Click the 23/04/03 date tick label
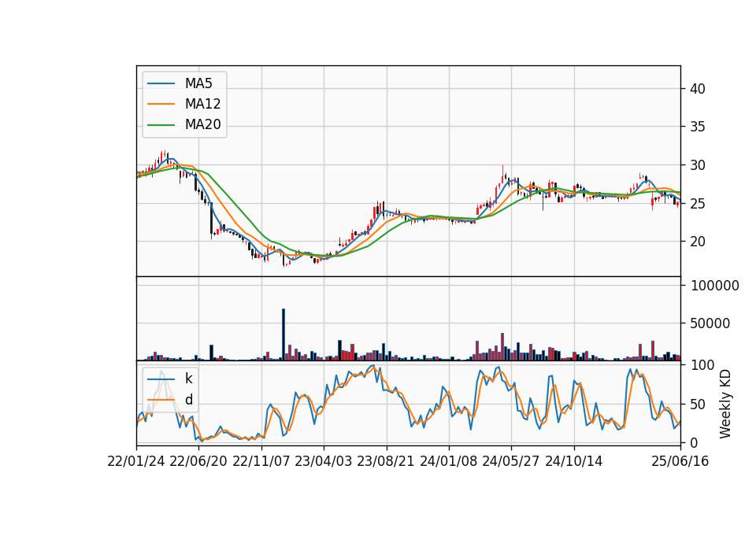Viewport: 756px width, 543px height. click(x=324, y=462)
